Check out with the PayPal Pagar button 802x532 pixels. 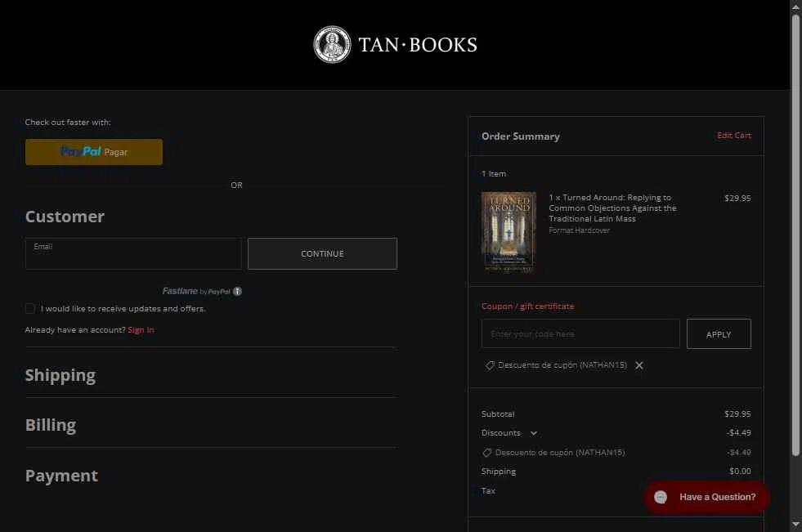click(93, 152)
